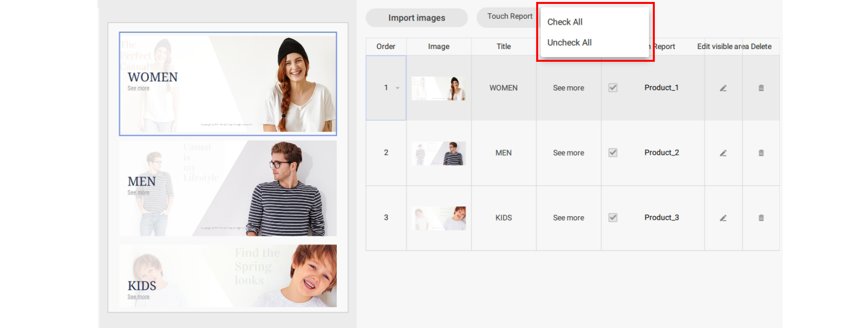Select the MEN thumbnail in the table

pos(439,153)
